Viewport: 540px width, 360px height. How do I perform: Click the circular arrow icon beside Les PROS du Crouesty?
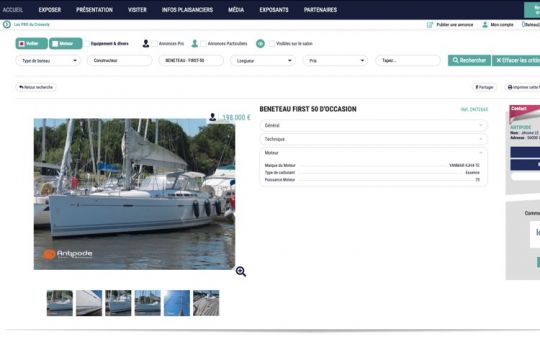tap(7, 24)
